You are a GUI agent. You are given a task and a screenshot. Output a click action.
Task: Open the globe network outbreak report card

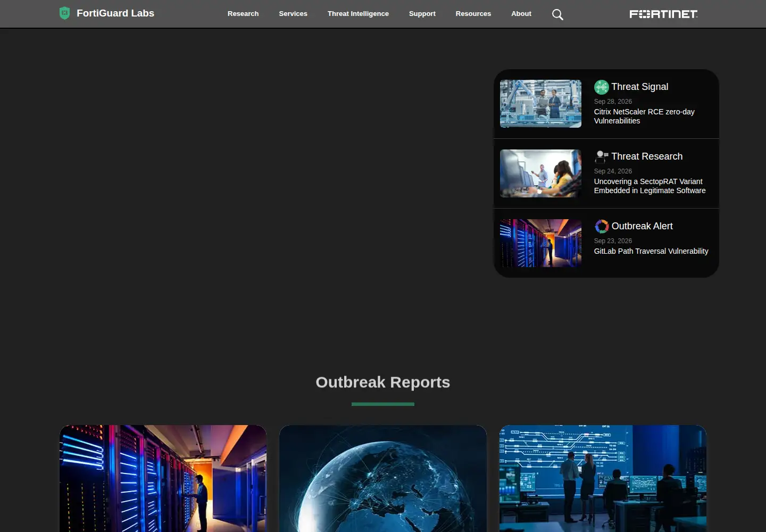[x=383, y=478]
